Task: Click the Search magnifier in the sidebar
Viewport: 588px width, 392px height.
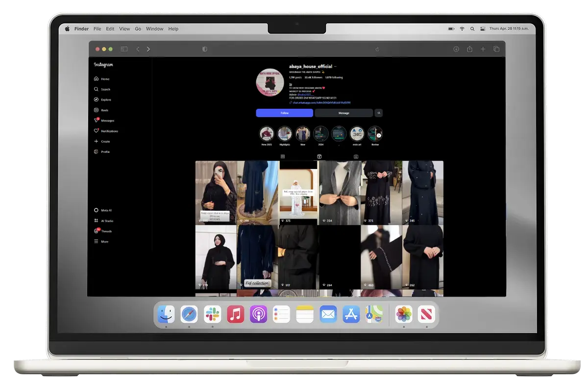Action: pos(96,90)
